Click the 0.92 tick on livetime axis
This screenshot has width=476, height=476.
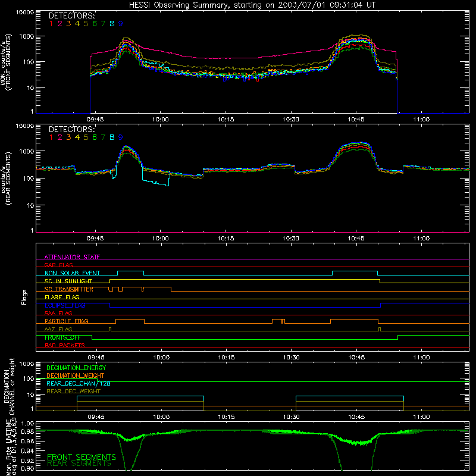[27, 459]
